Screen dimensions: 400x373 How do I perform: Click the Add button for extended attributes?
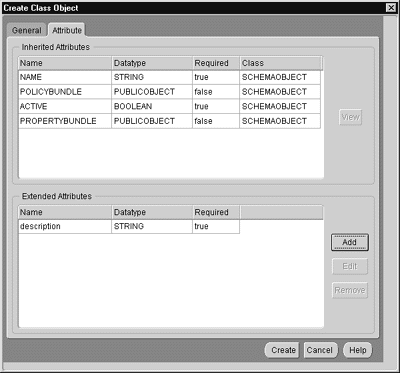click(x=350, y=242)
